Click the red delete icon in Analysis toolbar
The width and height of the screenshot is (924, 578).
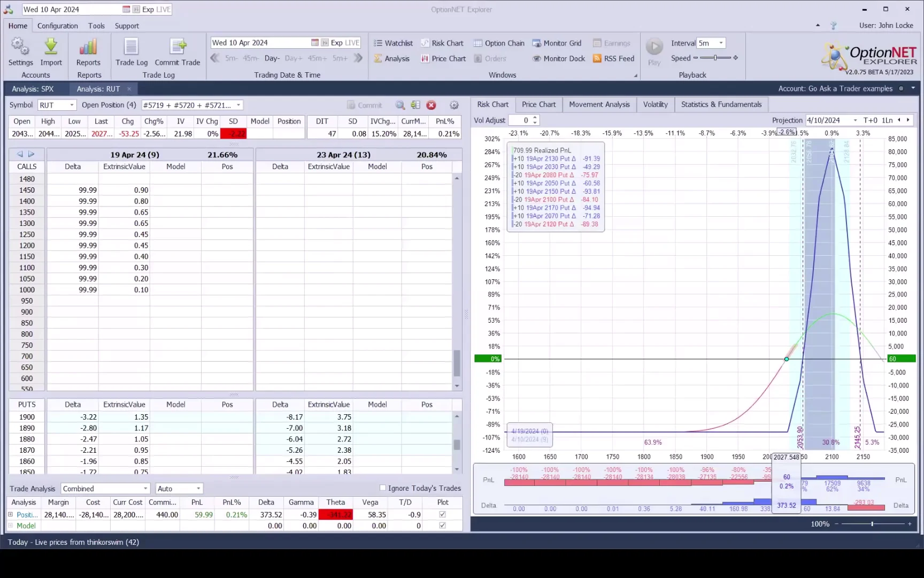pyautogui.click(x=431, y=105)
